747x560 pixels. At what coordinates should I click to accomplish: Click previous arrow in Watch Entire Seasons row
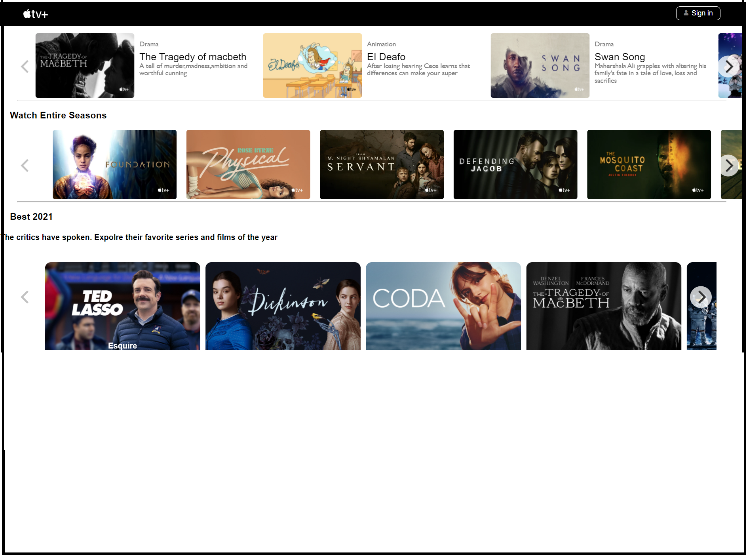(x=25, y=165)
